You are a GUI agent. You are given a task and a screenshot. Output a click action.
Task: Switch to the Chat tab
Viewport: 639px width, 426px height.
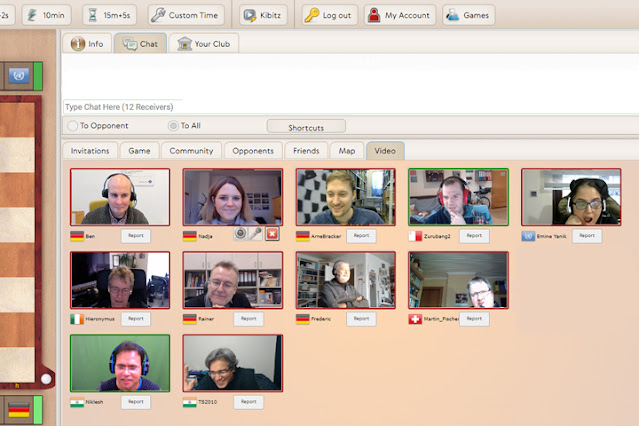141,44
